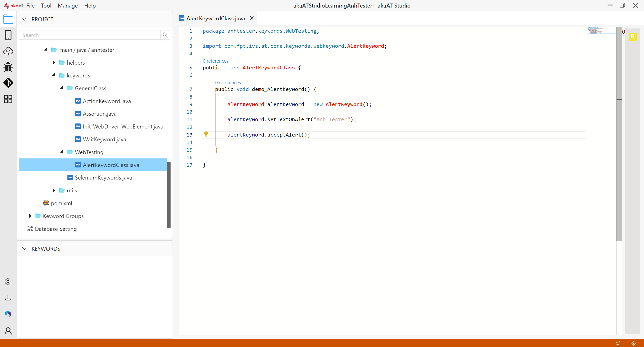Viewport: 644px width, 347px height.
Task: Click the Java icon of ActionKeyword.java
Action: 78,101
